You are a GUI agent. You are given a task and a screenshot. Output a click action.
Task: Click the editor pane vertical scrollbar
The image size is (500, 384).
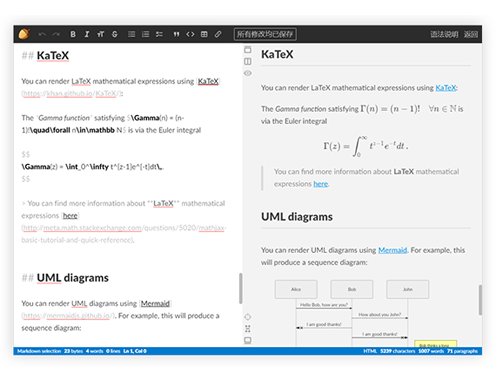240,288
